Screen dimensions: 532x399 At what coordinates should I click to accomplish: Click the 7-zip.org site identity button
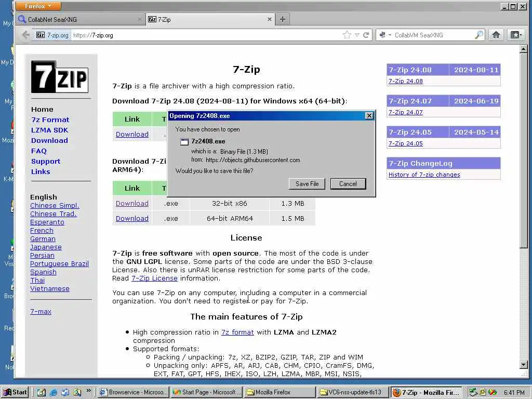click(52, 35)
